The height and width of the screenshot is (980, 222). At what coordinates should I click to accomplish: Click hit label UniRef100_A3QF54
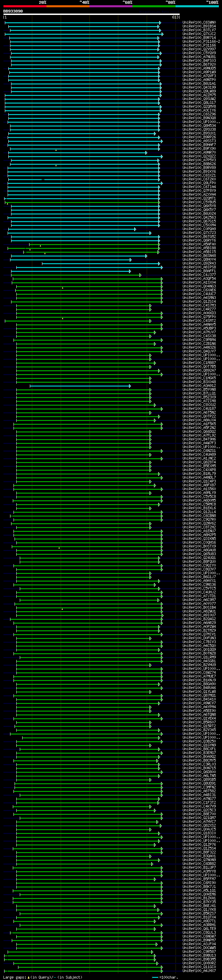(199, 278)
